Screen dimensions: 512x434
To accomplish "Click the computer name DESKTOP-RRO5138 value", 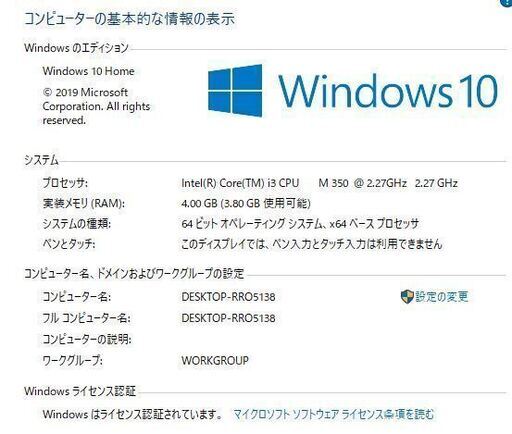I will (x=228, y=297).
